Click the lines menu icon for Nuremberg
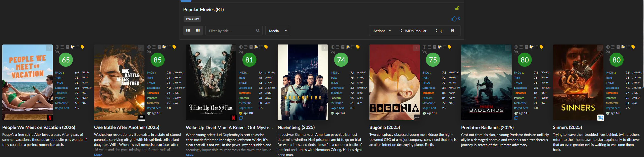Screen dimensions: 644x157 pos(338,47)
